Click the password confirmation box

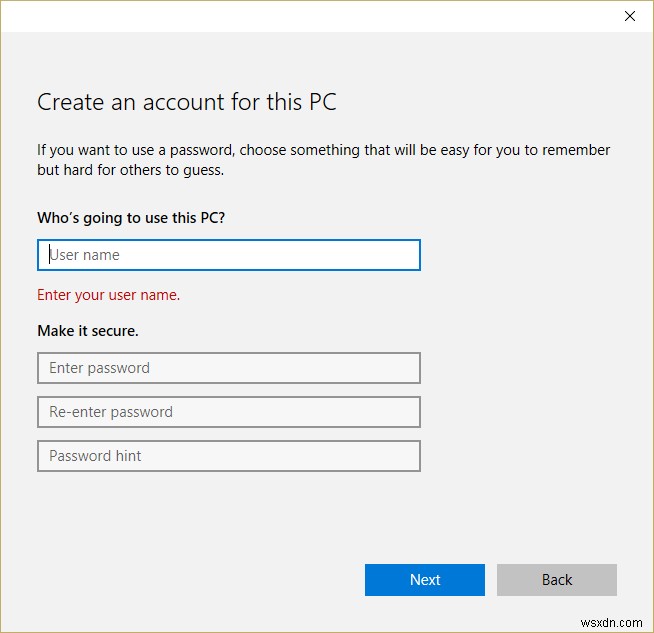point(228,412)
